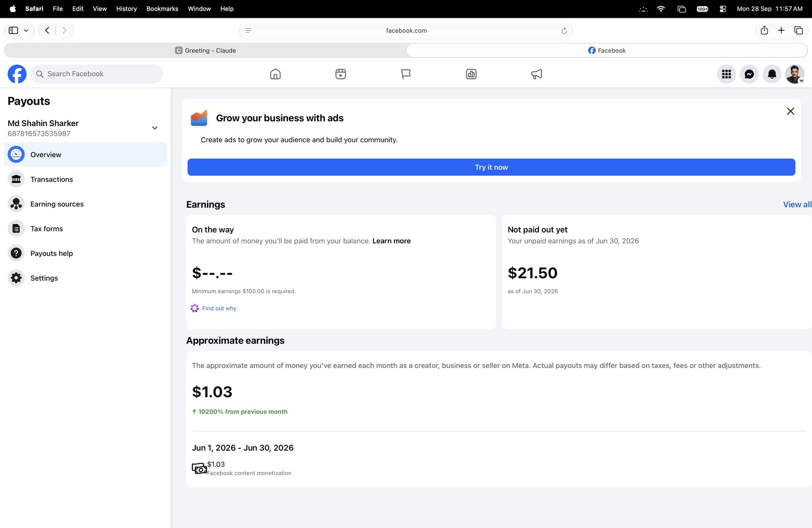Image resolution: width=812 pixels, height=528 pixels.
Task: Focus the Search Facebook field
Action: (x=97, y=74)
